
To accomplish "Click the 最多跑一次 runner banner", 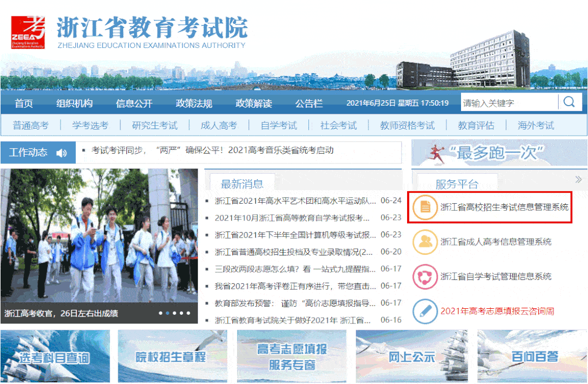I will tap(499, 153).
